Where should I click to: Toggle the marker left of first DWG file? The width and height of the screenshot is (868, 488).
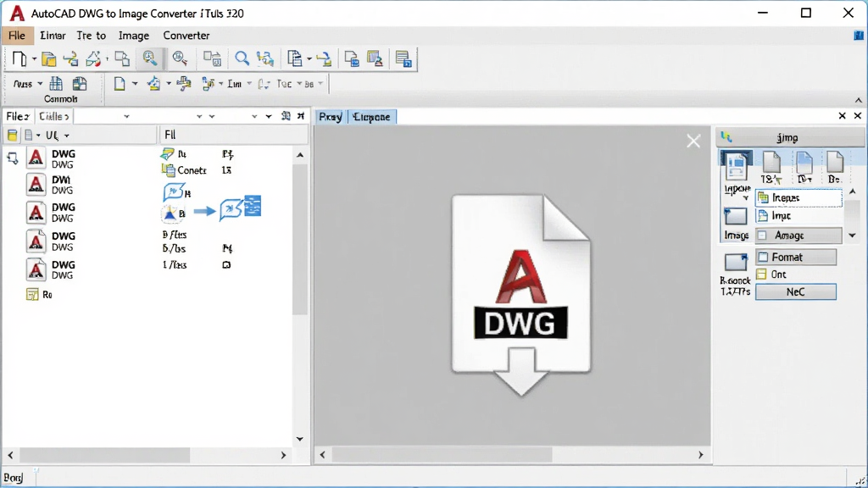pyautogui.click(x=13, y=158)
